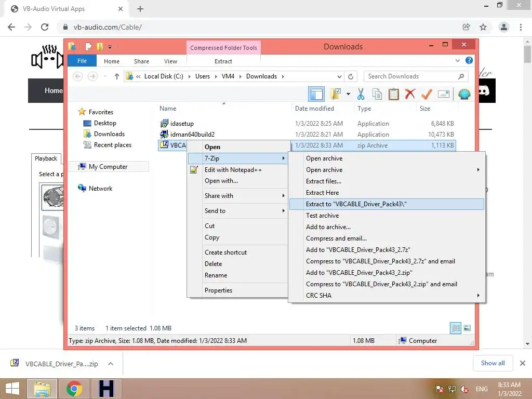Click the Search Downloads field
The height and width of the screenshot is (399, 532).
coord(416,76)
